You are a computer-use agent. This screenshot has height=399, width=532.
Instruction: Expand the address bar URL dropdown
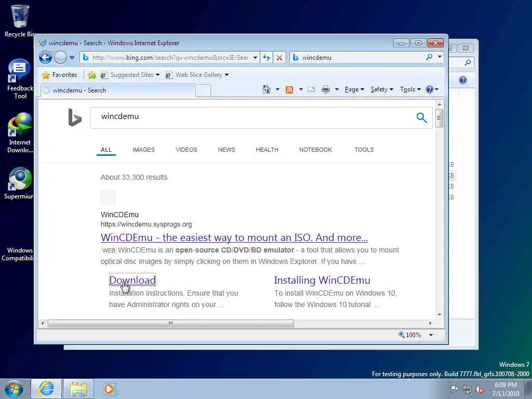[x=255, y=58]
